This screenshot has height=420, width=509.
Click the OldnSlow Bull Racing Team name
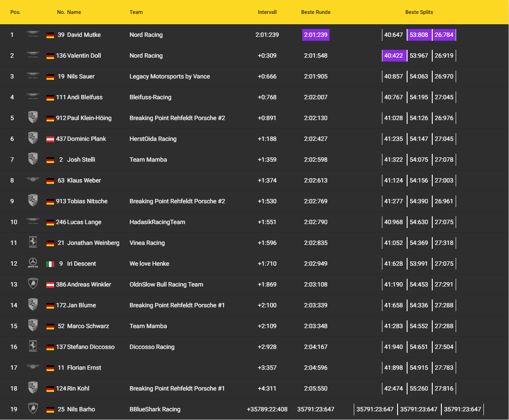(166, 284)
